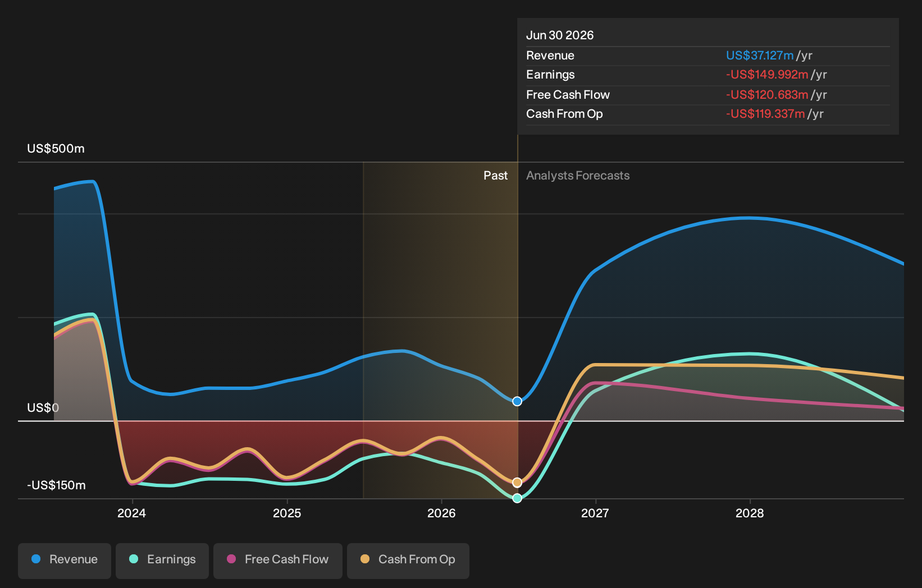Toggle the Earnings legend button

[x=162, y=561]
